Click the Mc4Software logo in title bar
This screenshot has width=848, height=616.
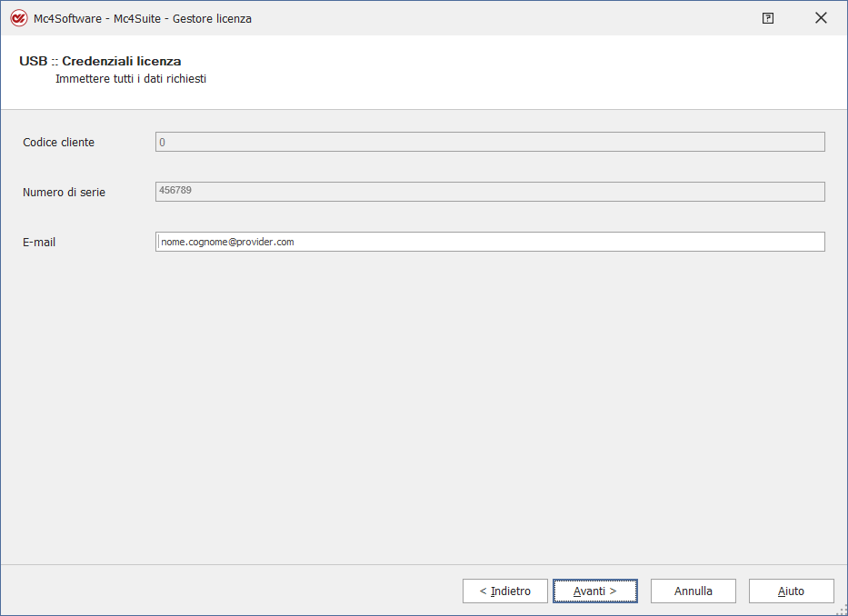point(18,18)
